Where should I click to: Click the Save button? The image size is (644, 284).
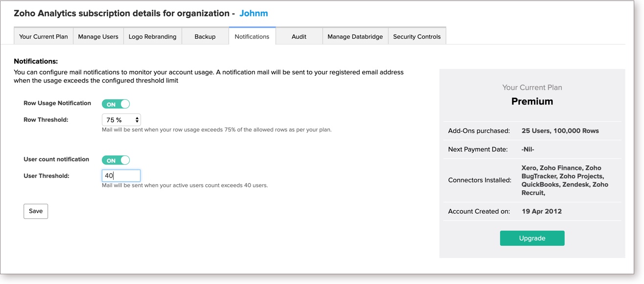point(36,211)
